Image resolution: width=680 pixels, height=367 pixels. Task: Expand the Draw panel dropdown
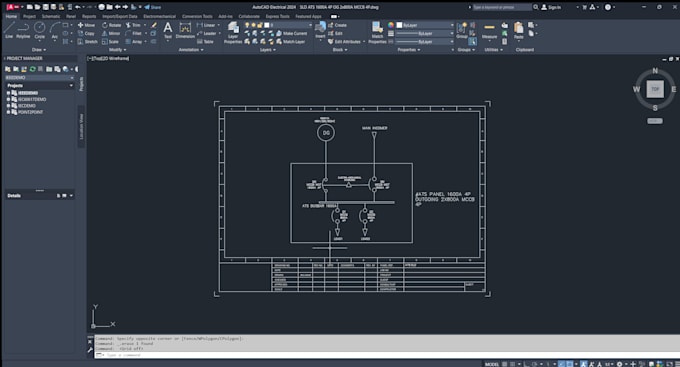39,50
